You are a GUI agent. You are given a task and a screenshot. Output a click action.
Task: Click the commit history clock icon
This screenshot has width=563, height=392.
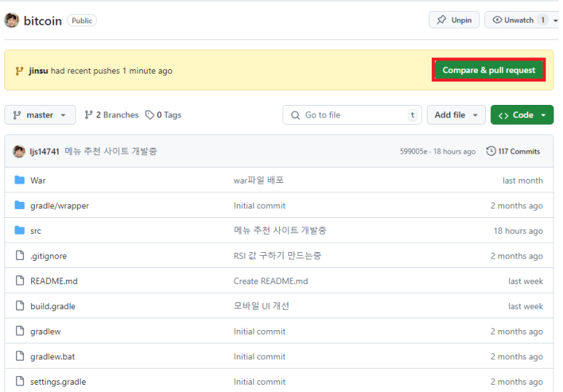[x=491, y=152]
